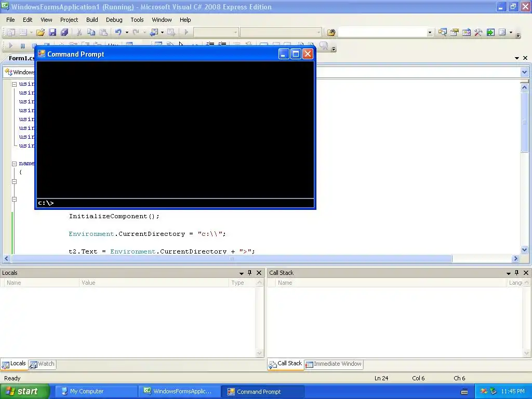Open the Toolbox hammer-and-wrench icon
532x399 pixels.
click(478, 32)
